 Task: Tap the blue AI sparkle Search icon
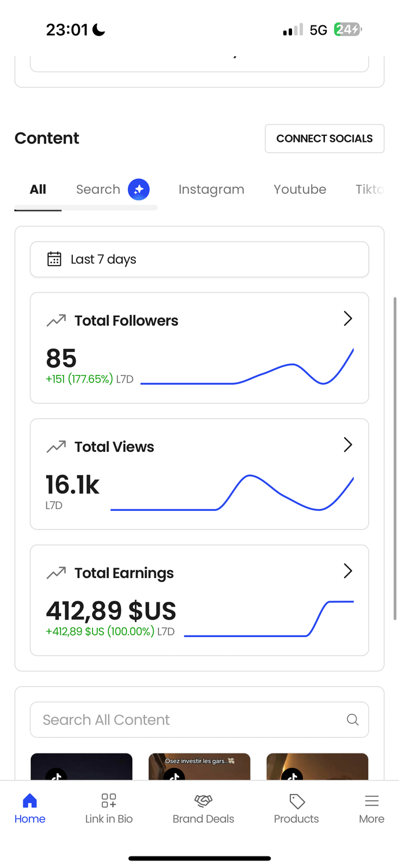[x=139, y=189]
